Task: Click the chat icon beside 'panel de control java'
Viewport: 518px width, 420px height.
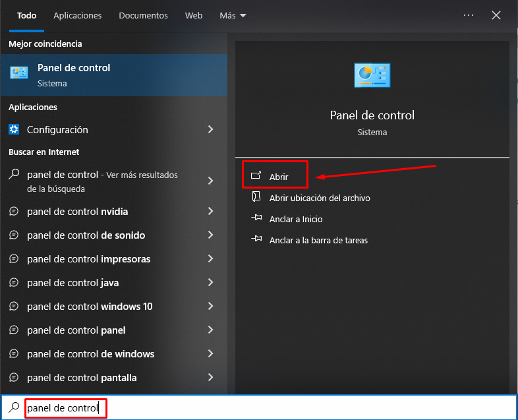Action: 14,283
